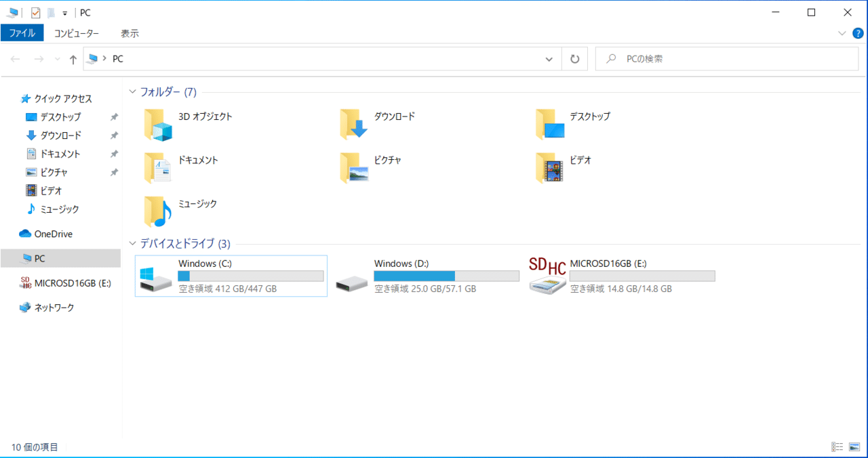Click the properties checkmark quick access icon

coord(36,13)
